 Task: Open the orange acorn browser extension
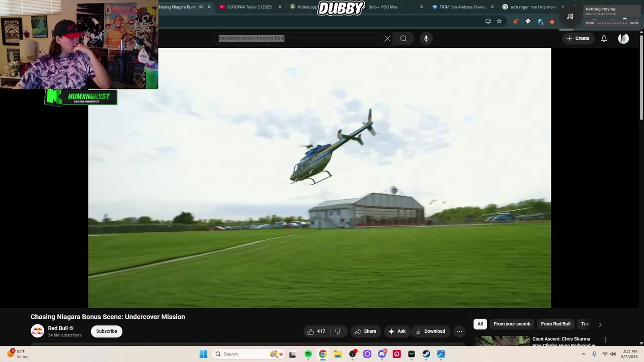click(x=516, y=21)
